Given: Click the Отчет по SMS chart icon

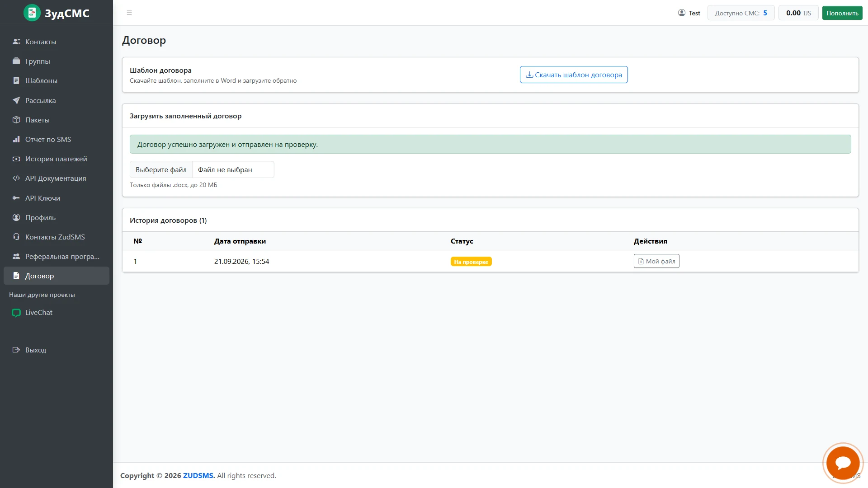Looking at the screenshot, I should [x=16, y=139].
